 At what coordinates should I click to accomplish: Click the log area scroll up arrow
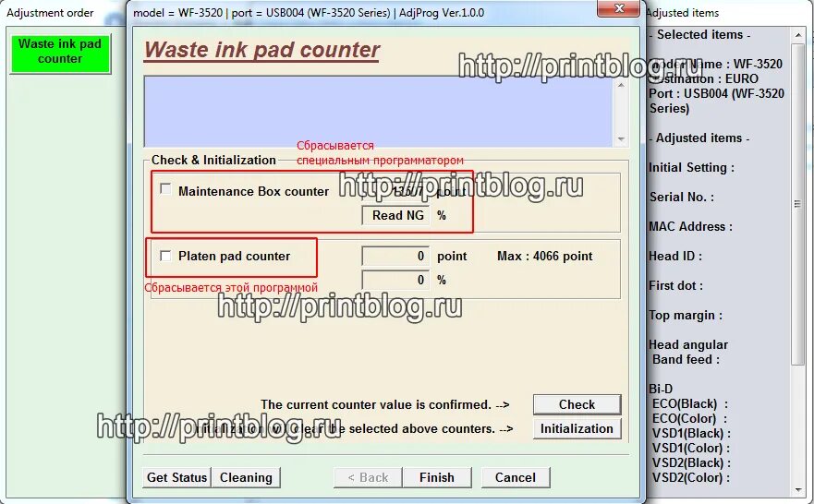click(621, 85)
